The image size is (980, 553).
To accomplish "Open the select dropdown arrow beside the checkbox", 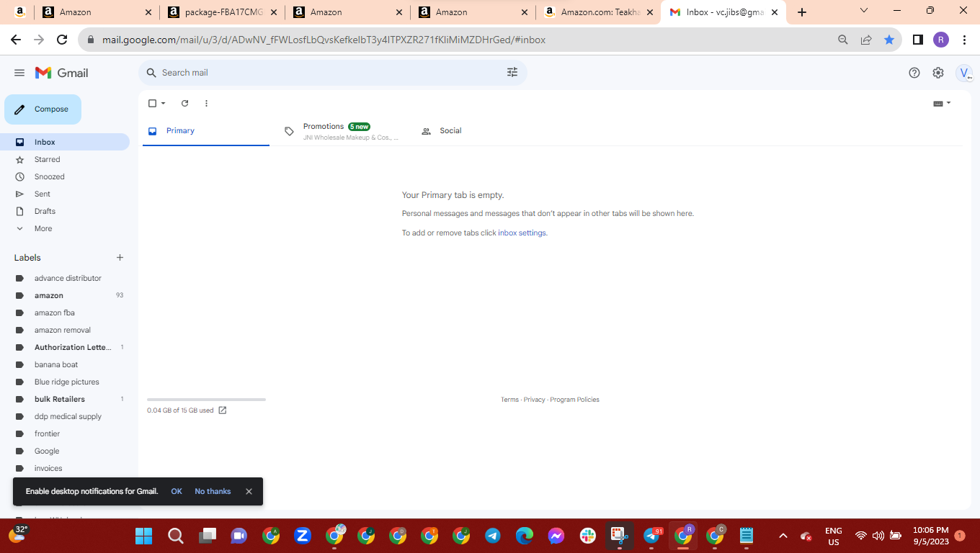I will [x=164, y=104].
